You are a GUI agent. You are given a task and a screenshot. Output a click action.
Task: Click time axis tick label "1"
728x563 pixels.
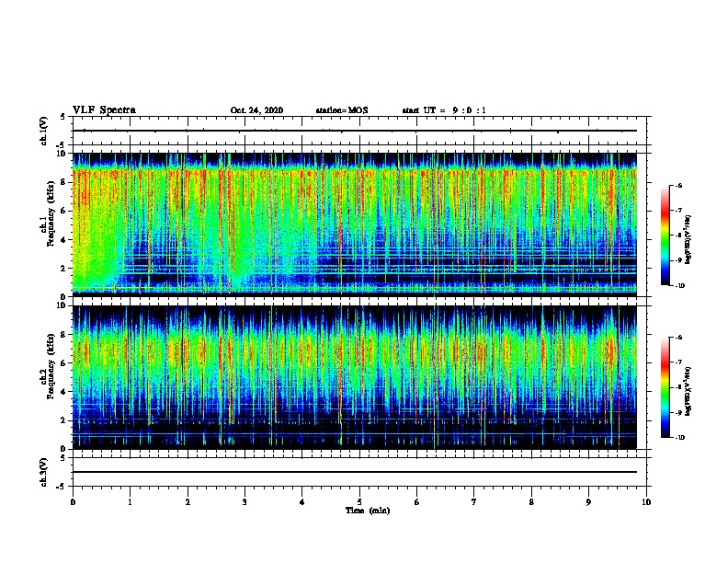(130, 502)
